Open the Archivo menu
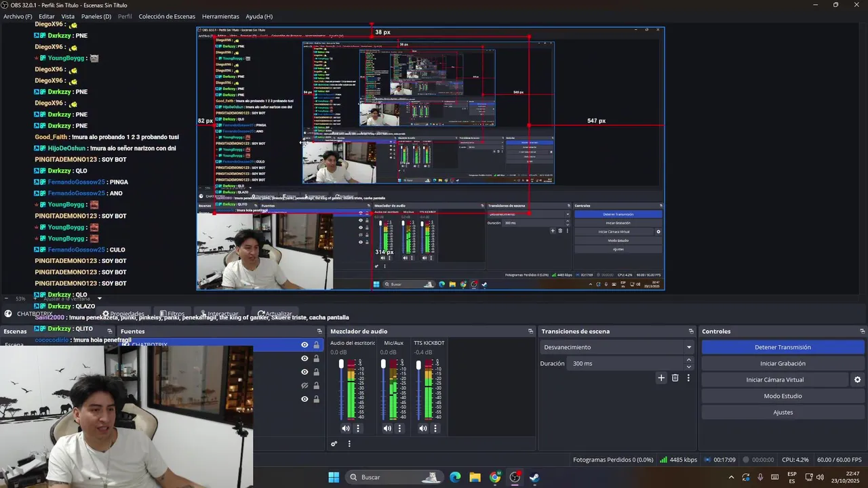The width and height of the screenshot is (868, 488). pyautogui.click(x=18, y=16)
